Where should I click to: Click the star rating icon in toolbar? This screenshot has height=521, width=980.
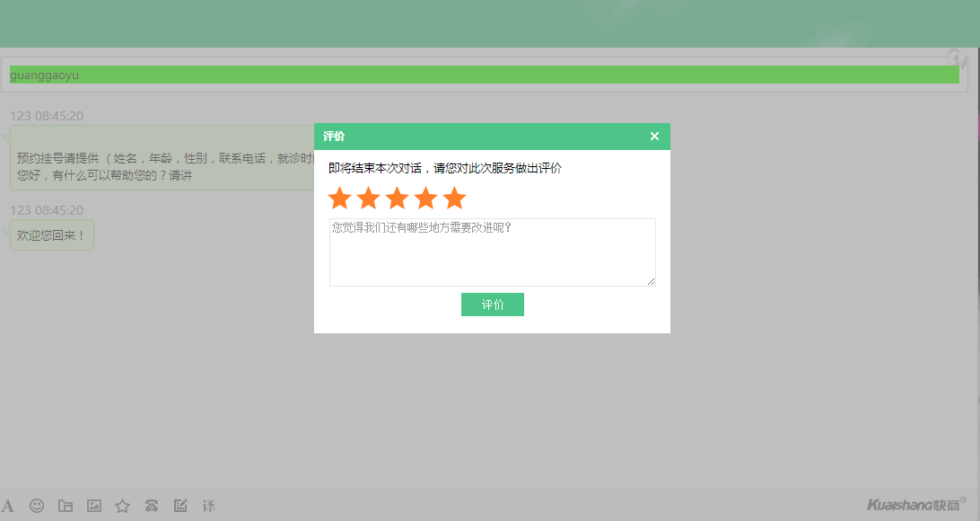123,506
